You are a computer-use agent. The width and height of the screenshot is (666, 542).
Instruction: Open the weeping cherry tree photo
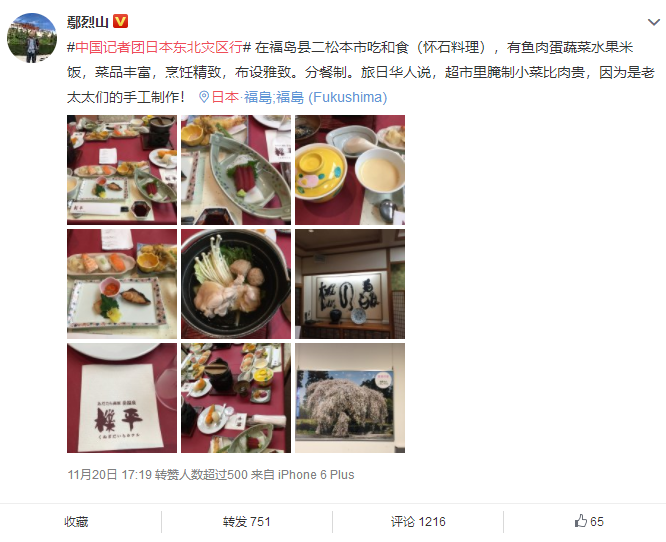pyautogui.click(x=350, y=398)
